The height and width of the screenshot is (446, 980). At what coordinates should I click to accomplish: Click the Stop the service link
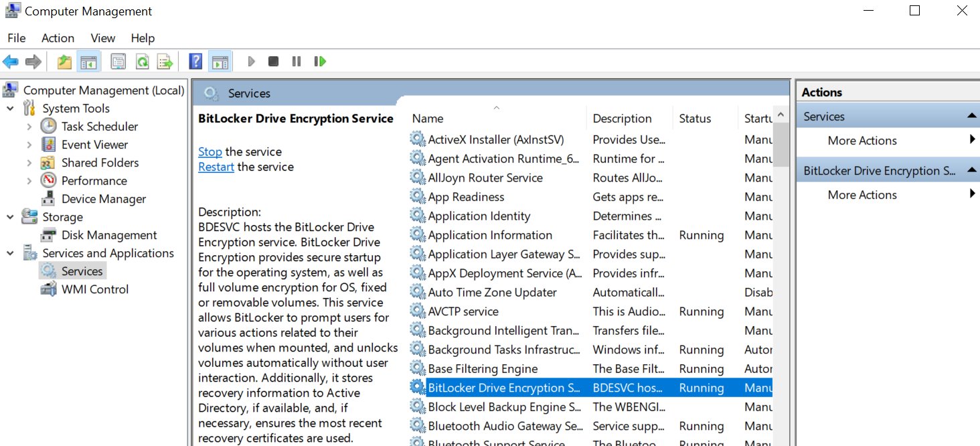[x=210, y=152]
